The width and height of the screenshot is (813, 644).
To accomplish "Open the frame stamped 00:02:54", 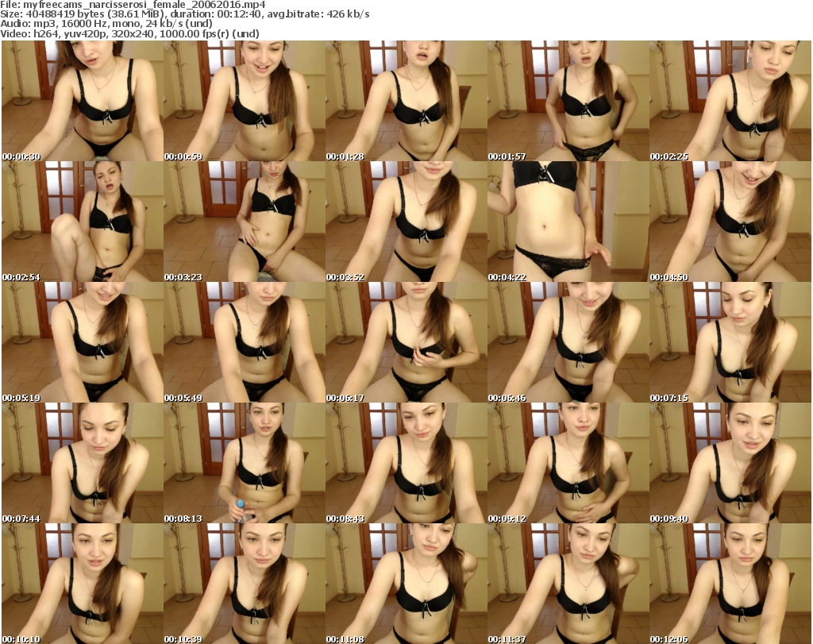I will (83, 222).
